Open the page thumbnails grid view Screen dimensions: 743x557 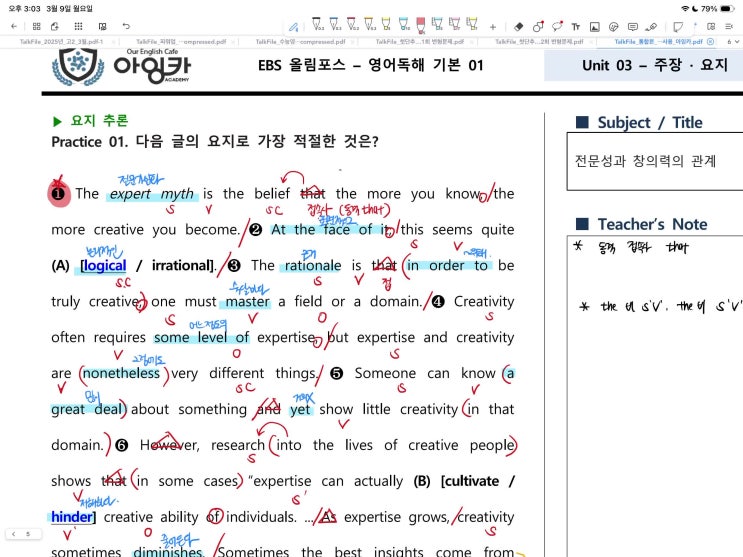click(x=37, y=26)
